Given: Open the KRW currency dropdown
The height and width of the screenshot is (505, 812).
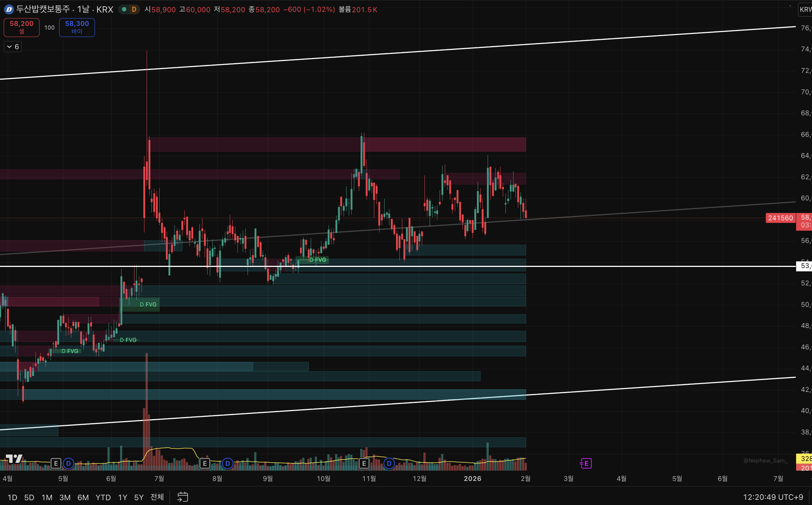Looking at the screenshot, I should click(x=805, y=10).
